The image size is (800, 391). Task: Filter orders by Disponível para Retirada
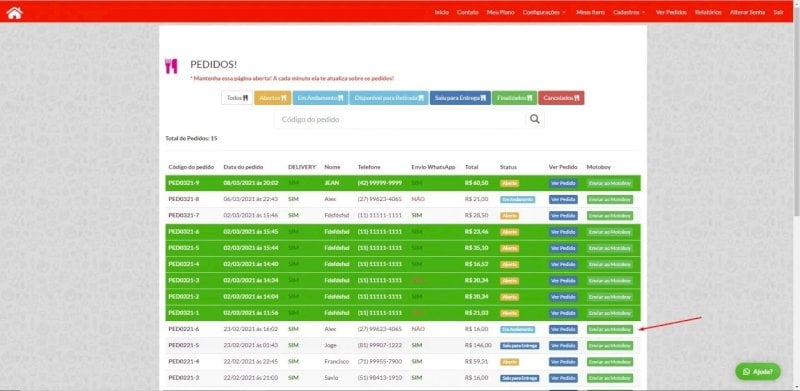[389, 97]
